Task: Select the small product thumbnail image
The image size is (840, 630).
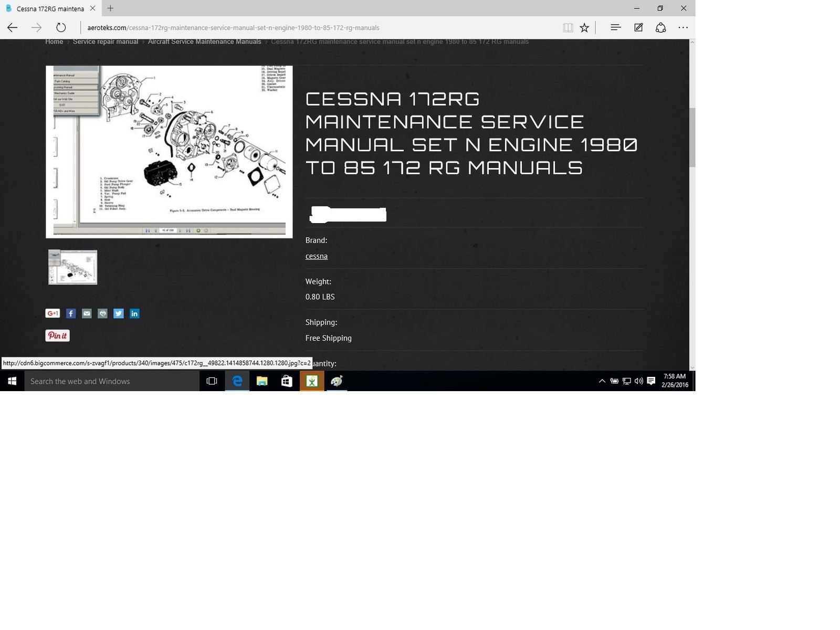Action: (73, 267)
